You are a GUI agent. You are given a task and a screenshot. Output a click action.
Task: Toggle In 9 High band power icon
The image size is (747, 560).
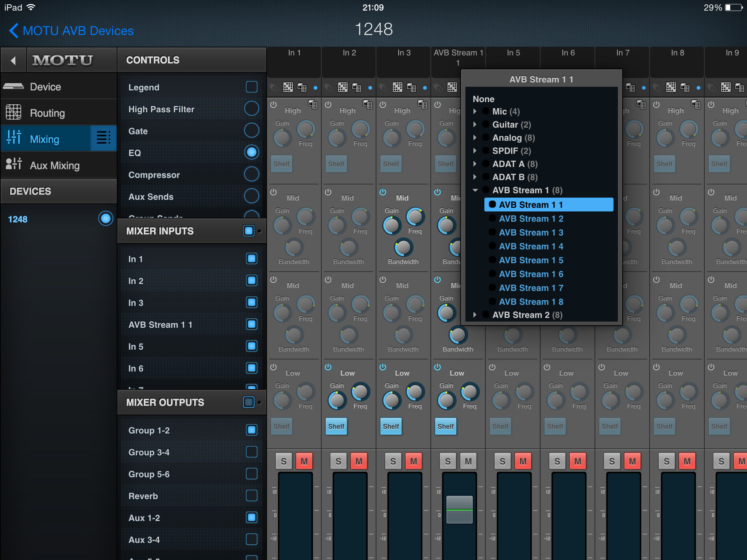click(x=711, y=104)
